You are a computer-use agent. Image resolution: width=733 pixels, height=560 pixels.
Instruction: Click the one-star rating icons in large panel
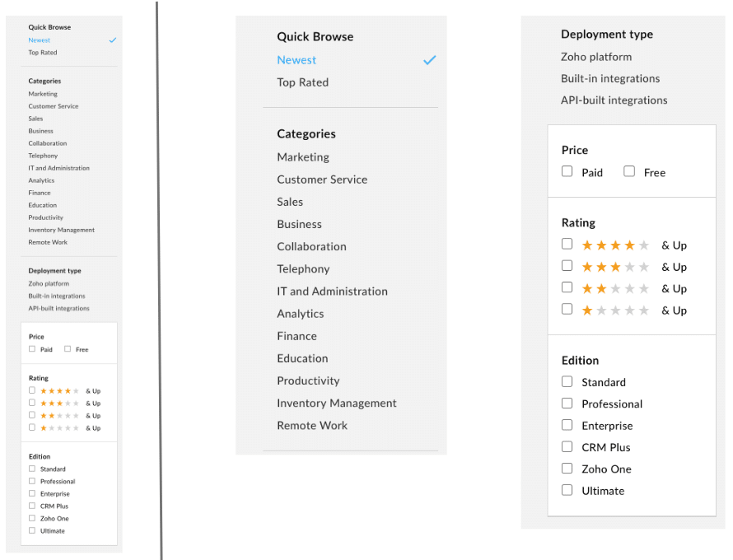(615, 310)
